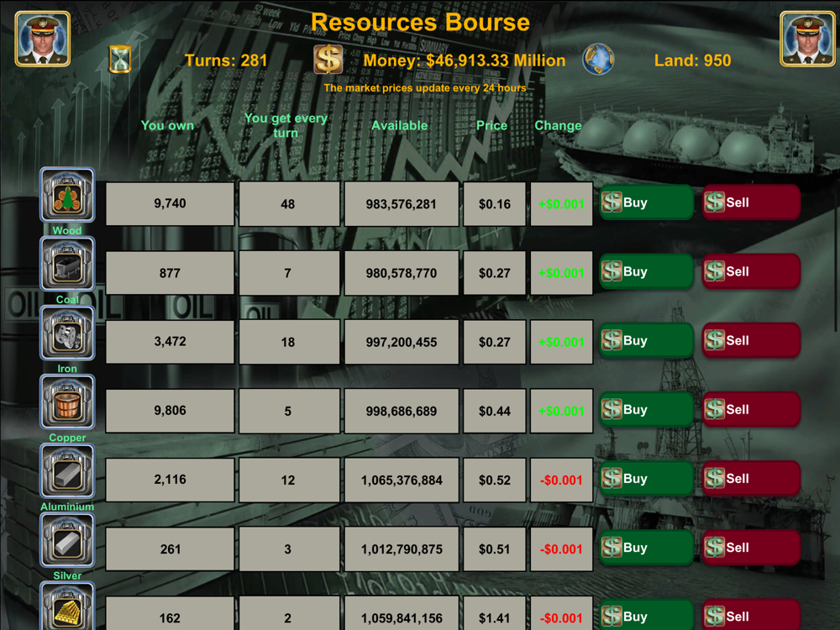Sell Wood at $0.16
The height and width of the screenshot is (630, 840).
pos(751,202)
